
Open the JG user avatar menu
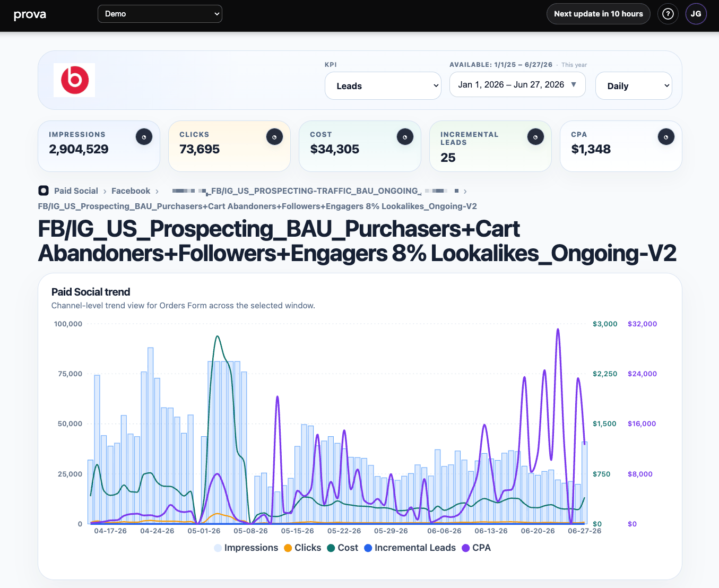[696, 14]
